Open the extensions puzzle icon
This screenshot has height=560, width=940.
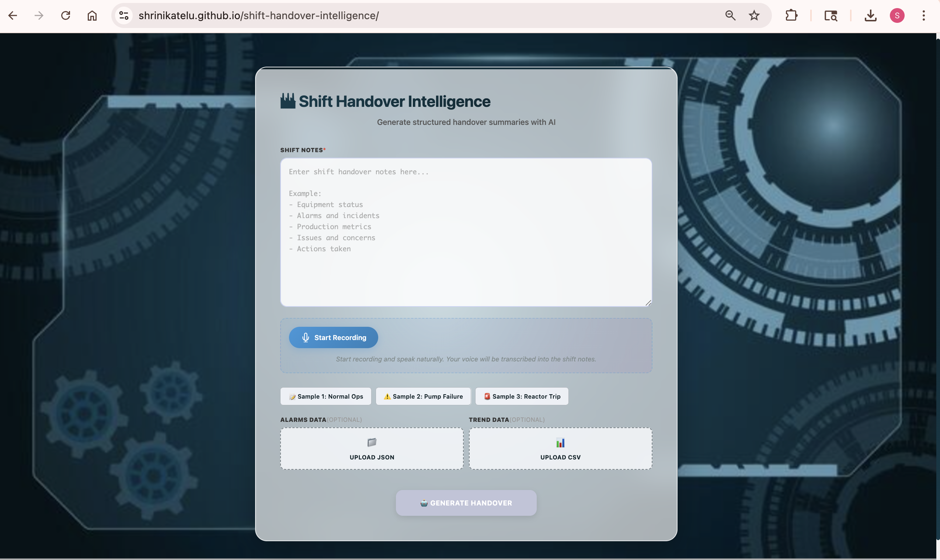click(x=791, y=15)
